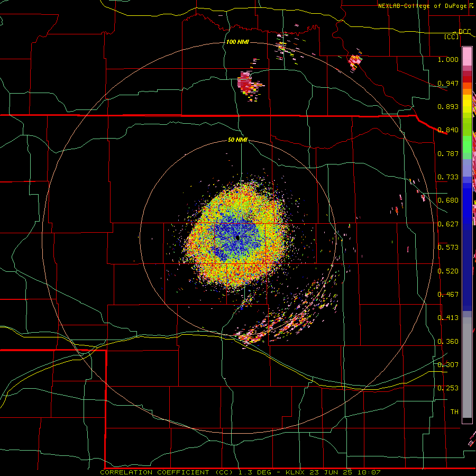Select the 0.253 scale value
Screen dimensions: 476x476
[448, 388]
